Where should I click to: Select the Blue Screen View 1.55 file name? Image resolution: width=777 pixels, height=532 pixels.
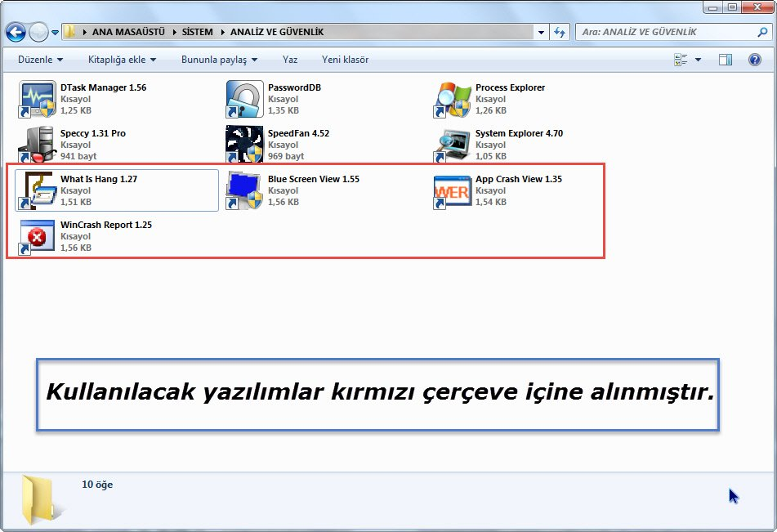[x=313, y=179]
